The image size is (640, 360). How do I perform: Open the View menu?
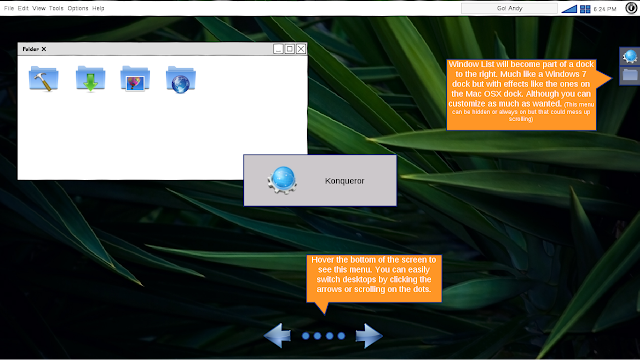pyautogui.click(x=39, y=8)
